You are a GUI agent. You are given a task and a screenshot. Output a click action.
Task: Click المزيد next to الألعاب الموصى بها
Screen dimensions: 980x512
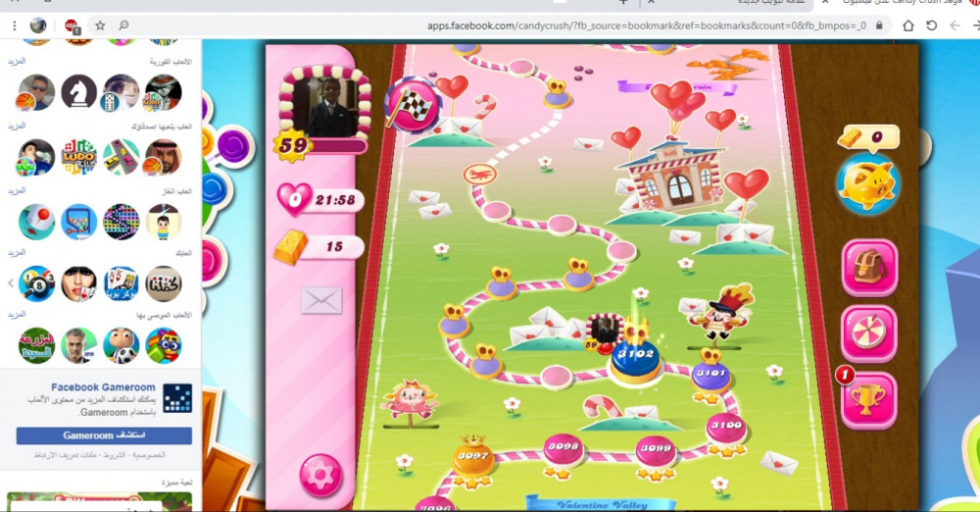[17, 314]
